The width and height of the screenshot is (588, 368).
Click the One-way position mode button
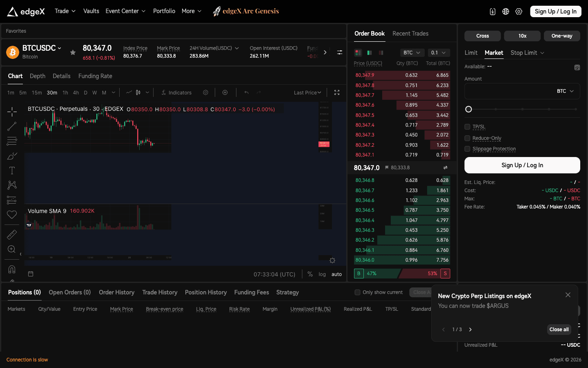coord(562,36)
